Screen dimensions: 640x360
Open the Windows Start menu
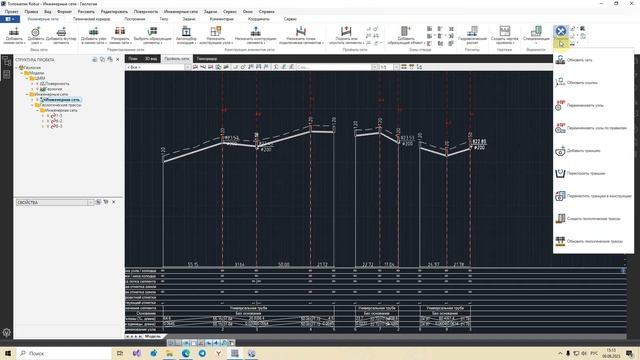coord(8,353)
